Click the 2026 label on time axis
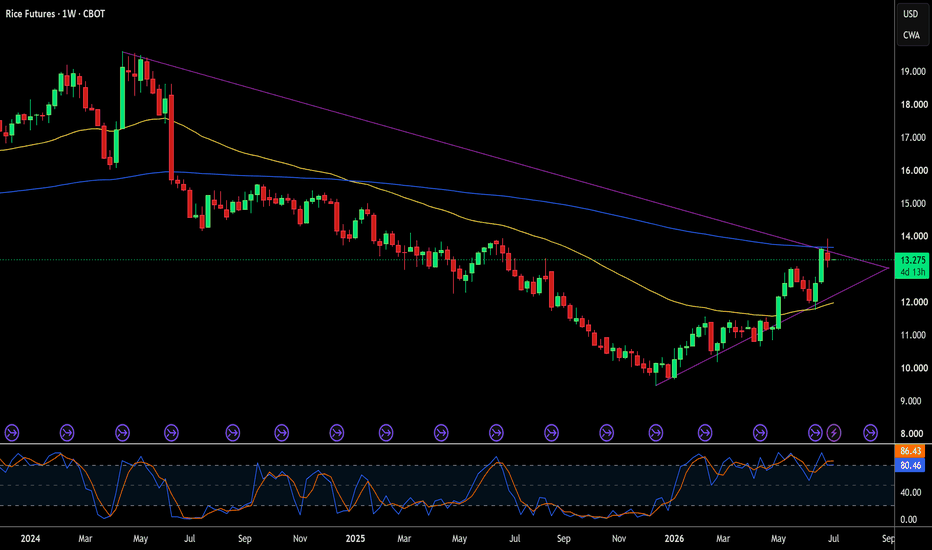932x550 pixels. [674, 539]
